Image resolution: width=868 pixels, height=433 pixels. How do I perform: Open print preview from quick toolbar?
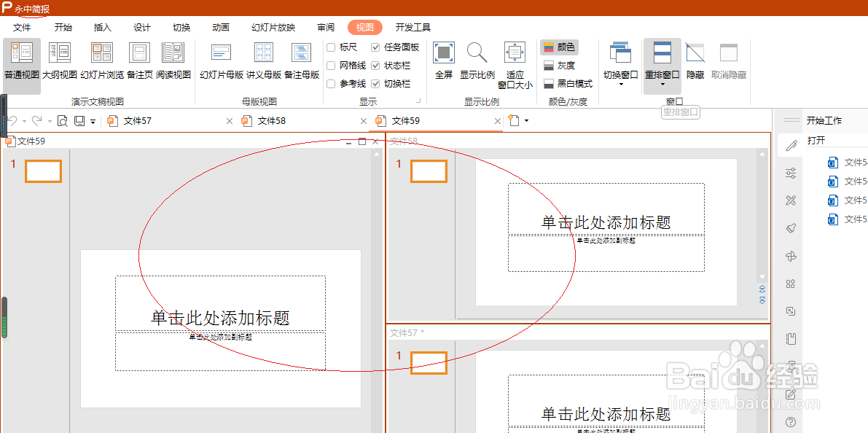[63, 121]
